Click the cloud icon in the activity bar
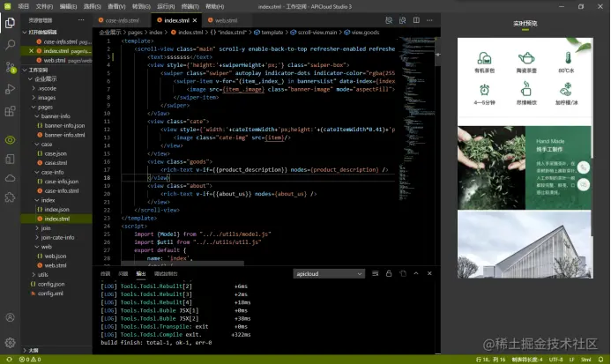611x364 pixels. (10, 179)
